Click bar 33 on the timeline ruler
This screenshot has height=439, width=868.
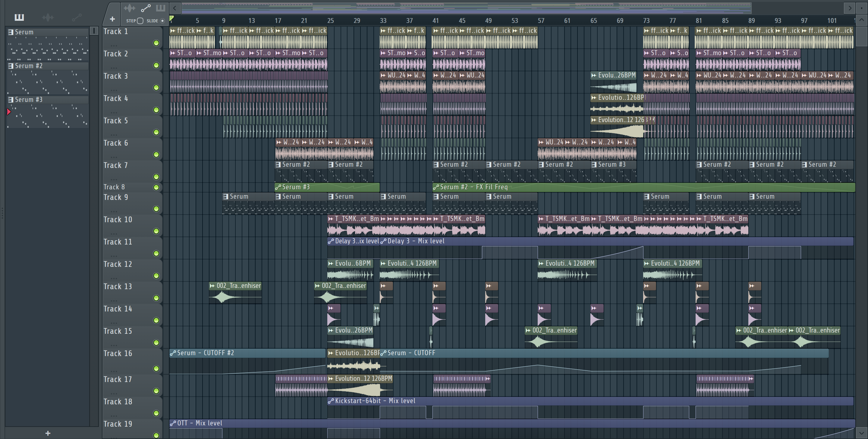[x=383, y=21]
